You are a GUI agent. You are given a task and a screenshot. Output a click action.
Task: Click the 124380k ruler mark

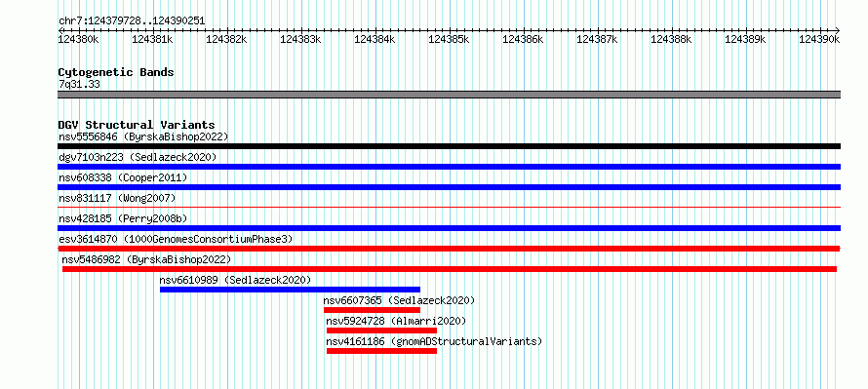(79, 39)
